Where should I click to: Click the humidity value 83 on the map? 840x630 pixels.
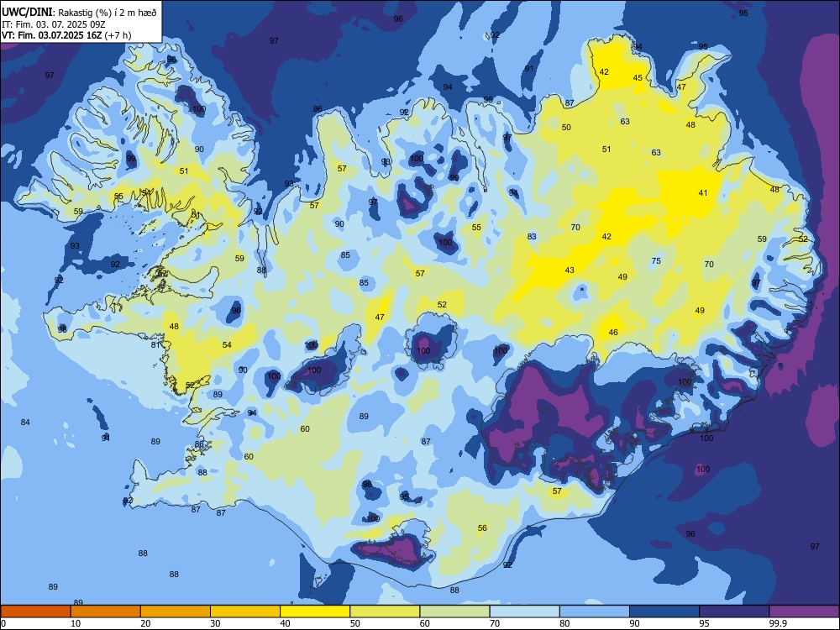point(532,236)
